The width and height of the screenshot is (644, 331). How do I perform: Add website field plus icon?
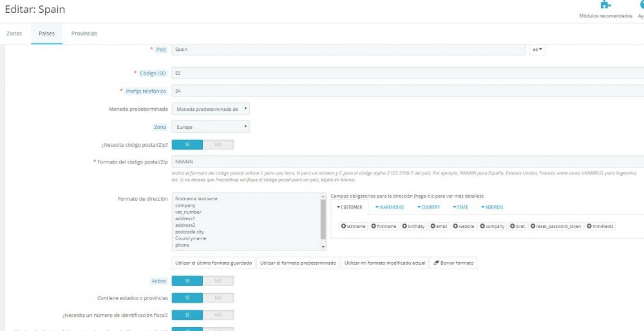click(455, 226)
